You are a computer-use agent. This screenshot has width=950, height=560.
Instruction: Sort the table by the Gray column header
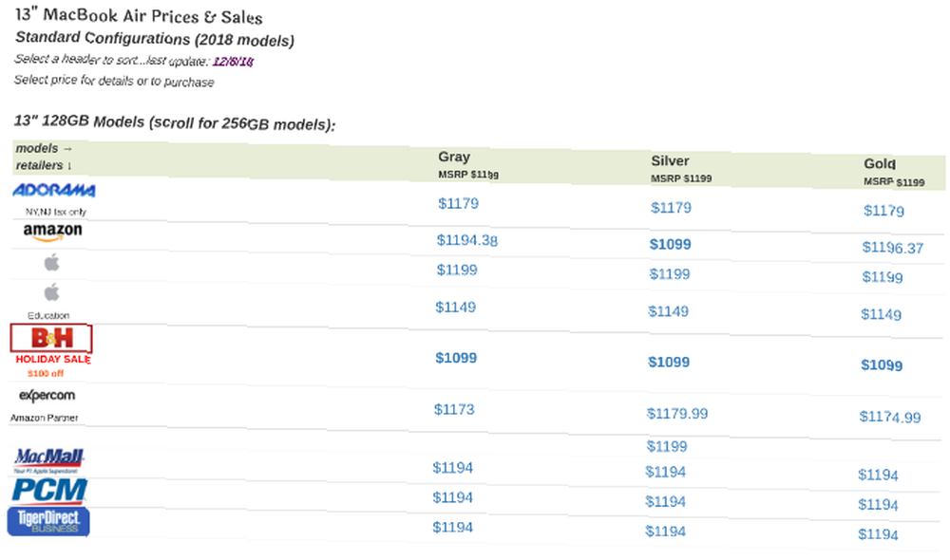[x=454, y=157]
